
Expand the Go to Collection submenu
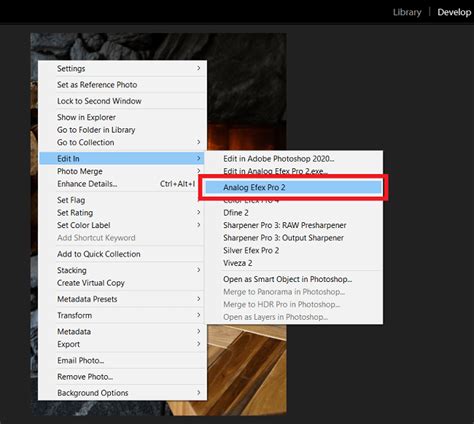pos(122,142)
